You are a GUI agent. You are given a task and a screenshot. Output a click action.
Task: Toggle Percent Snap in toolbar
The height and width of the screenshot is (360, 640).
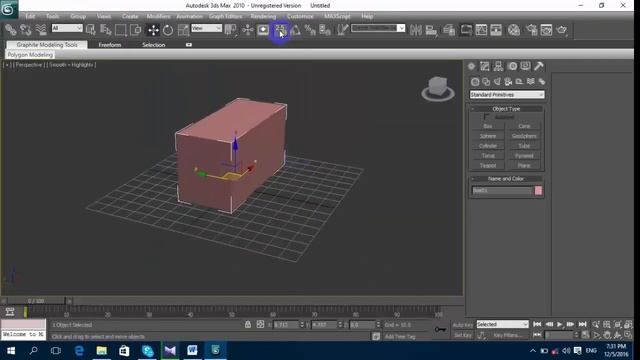tap(310, 30)
